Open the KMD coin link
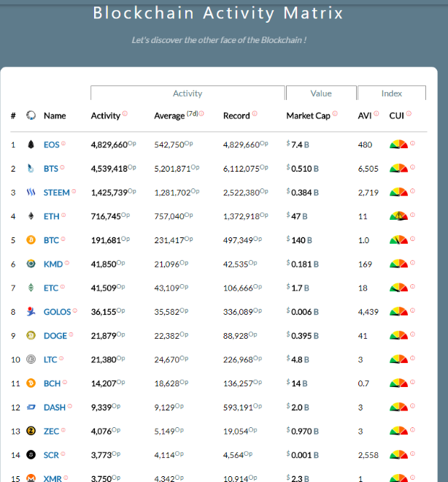 pyautogui.click(x=53, y=264)
